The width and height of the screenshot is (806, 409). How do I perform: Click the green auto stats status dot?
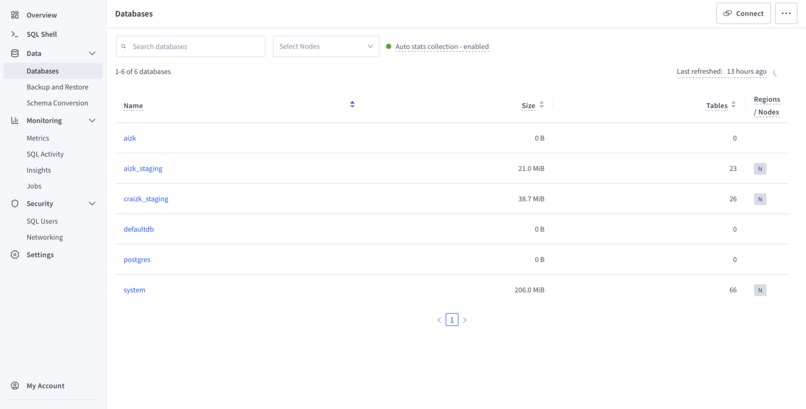[389, 46]
